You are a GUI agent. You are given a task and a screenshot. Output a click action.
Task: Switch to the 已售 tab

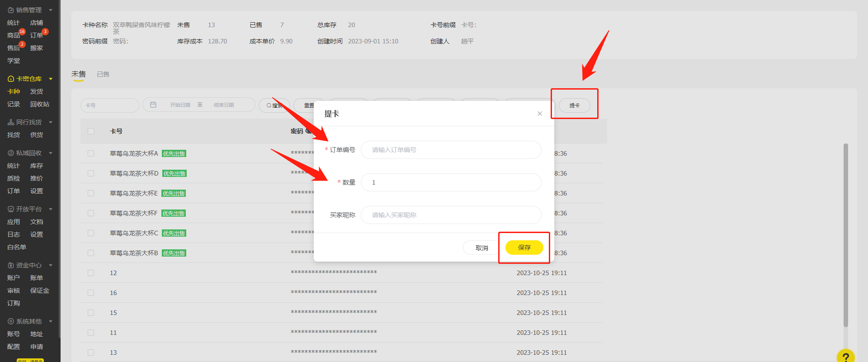[103, 74]
